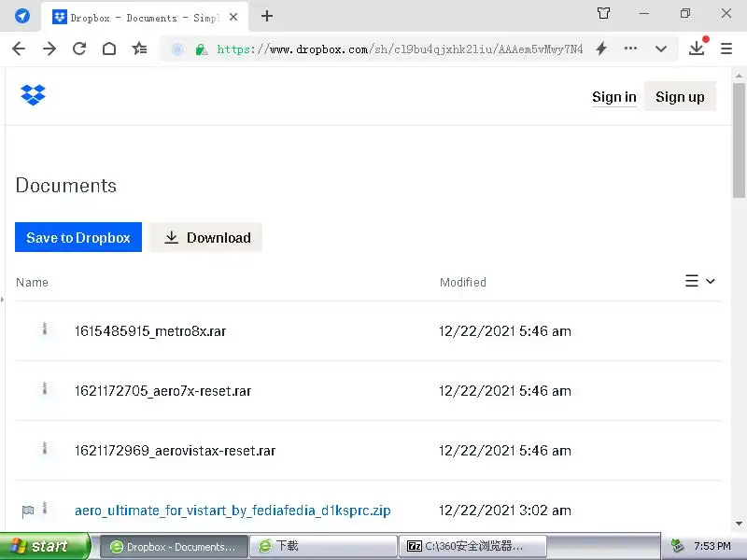Sort by the Modified column header
Screen dimensions: 747x560
click(462, 283)
